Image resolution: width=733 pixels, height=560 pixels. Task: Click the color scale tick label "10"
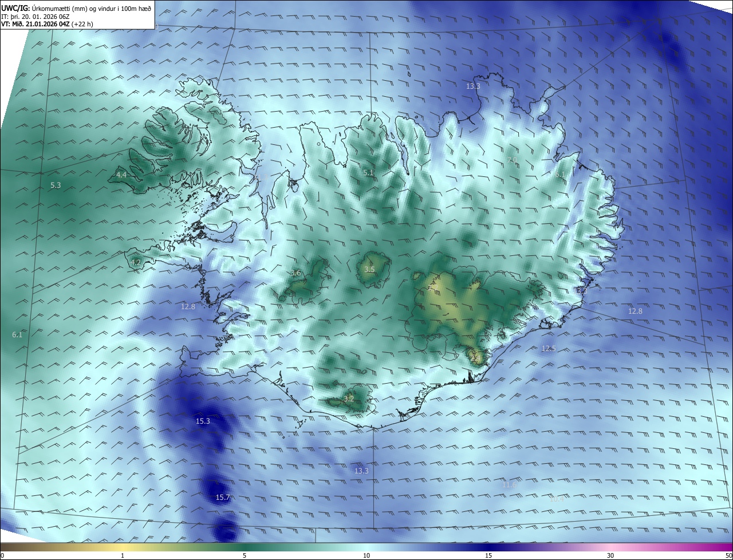coord(366,555)
